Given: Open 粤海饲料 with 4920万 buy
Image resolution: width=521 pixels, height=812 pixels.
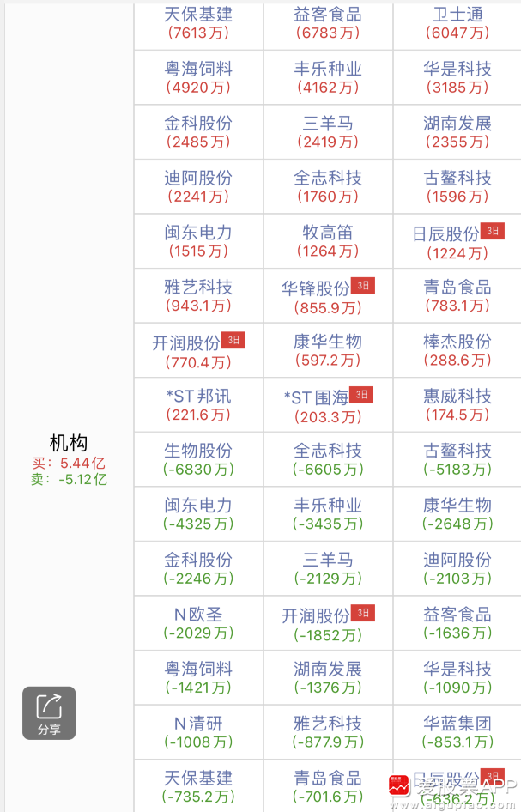Looking at the screenshot, I should point(198,77).
